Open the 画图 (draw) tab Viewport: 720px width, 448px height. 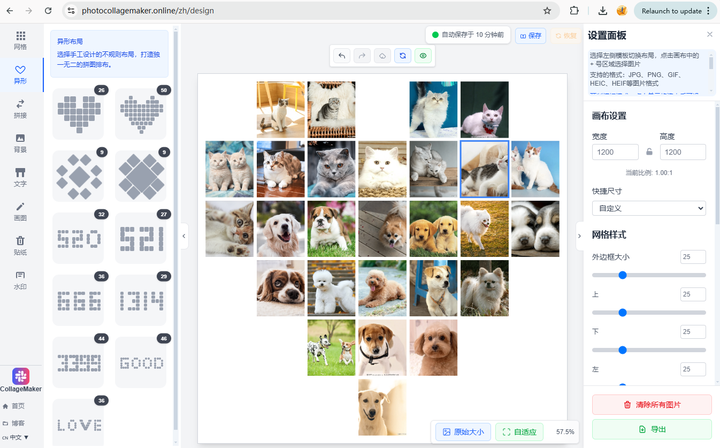pyautogui.click(x=20, y=211)
